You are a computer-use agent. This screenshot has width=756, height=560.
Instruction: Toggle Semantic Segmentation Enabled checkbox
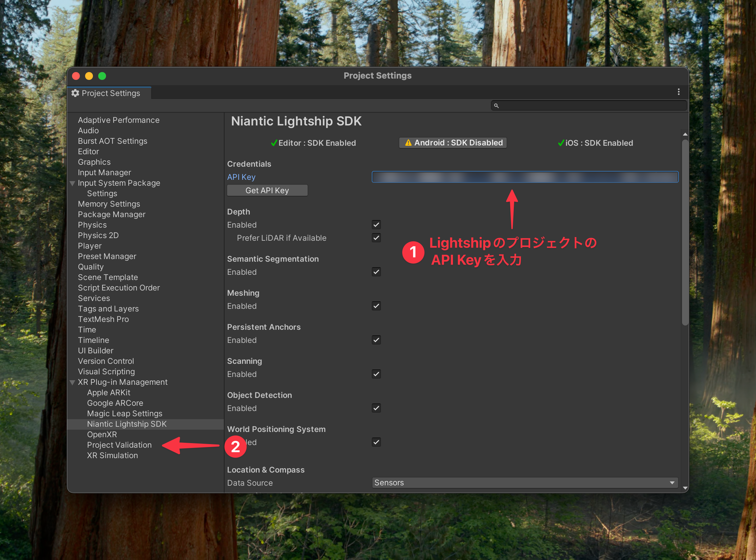click(x=376, y=272)
